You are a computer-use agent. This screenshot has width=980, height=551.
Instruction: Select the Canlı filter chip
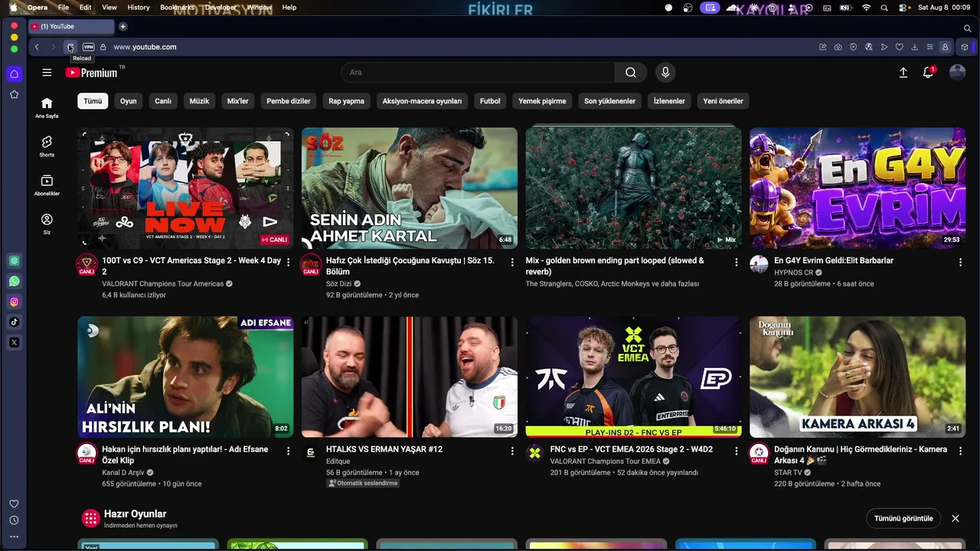point(163,101)
